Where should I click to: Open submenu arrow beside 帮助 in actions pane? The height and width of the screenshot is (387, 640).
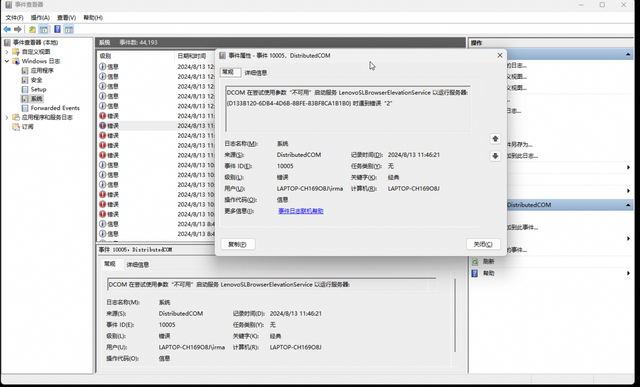tap(628, 273)
